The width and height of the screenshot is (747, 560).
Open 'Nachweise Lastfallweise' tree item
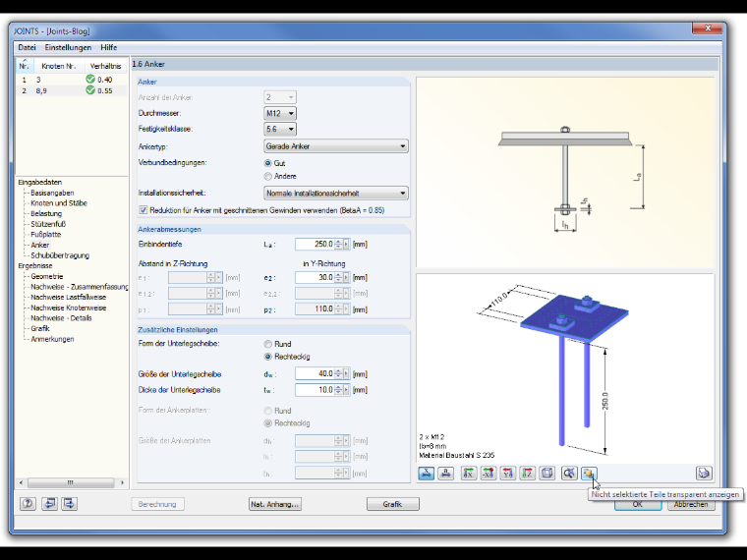tap(69, 297)
